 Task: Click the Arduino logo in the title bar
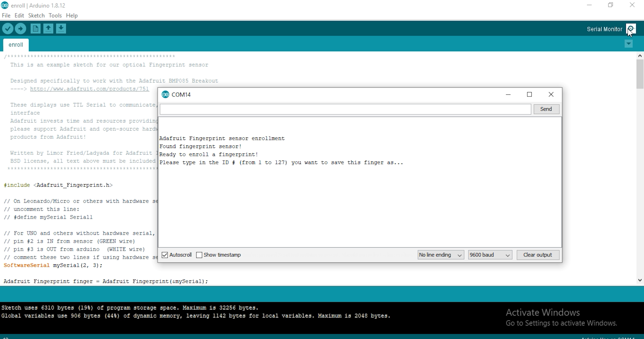coord(5,5)
